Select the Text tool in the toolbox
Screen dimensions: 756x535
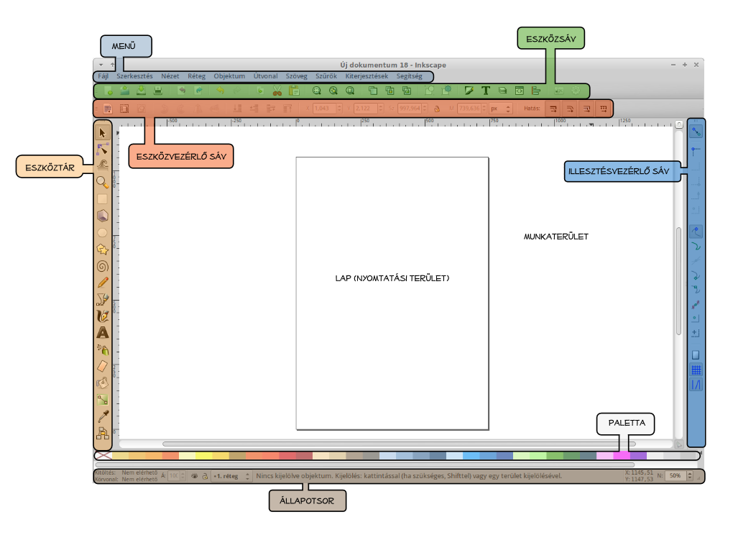point(103,332)
